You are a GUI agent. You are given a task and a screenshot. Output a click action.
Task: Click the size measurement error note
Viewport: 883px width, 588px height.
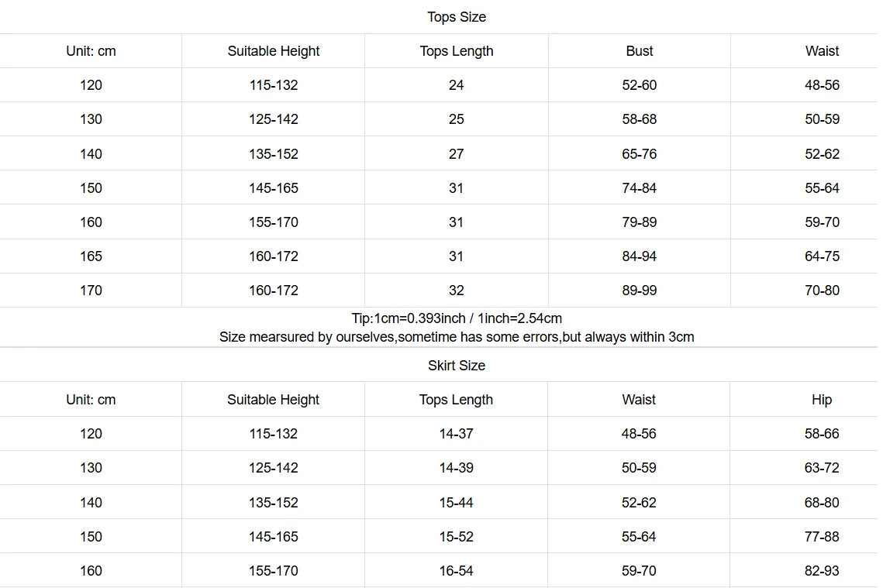point(457,337)
